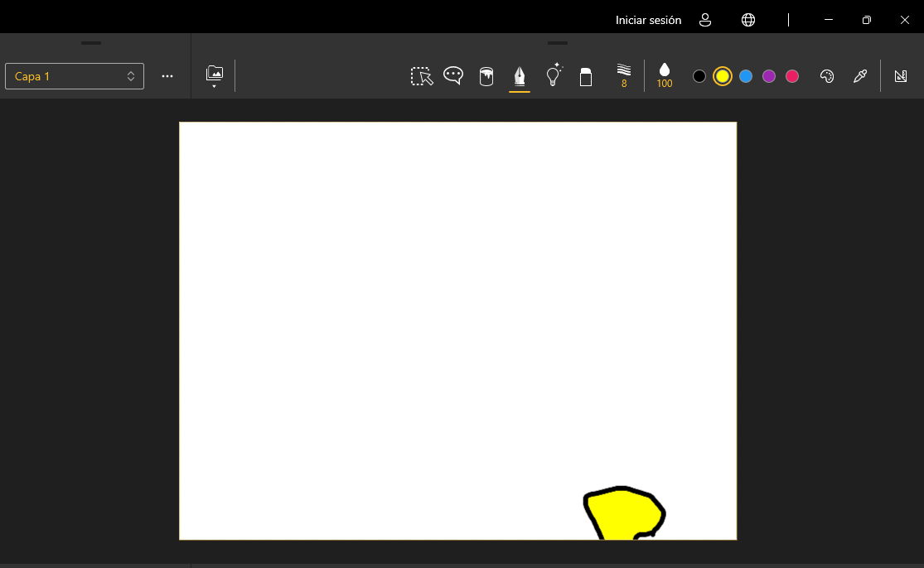924x568 pixels.
Task: Pick the purple color swatch
Action: point(769,76)
